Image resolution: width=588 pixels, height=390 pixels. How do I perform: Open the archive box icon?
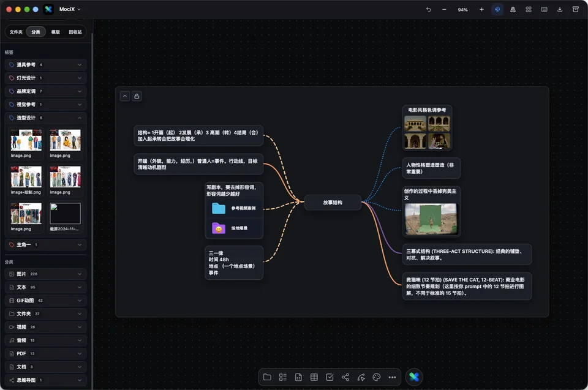click(576, 9)
